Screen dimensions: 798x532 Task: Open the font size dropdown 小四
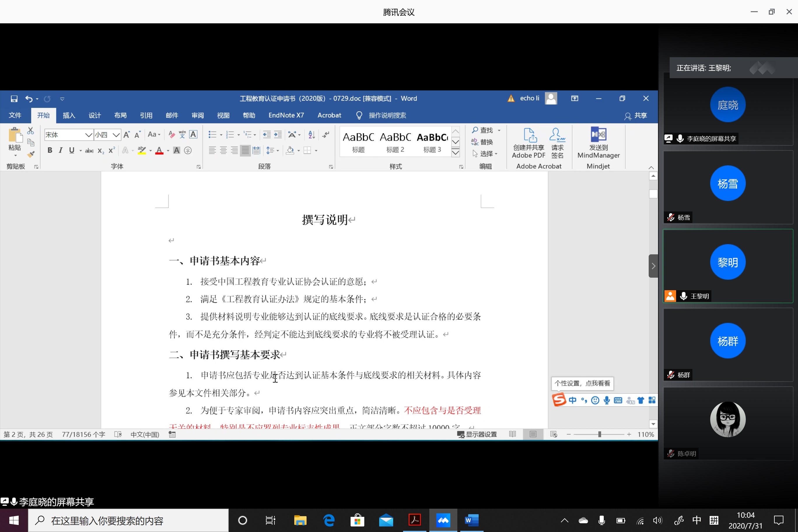[116, 135]
